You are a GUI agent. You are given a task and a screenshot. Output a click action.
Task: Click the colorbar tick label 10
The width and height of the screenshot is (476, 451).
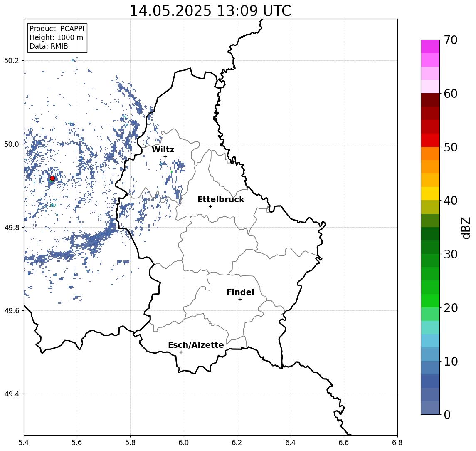tap(451, 361)
